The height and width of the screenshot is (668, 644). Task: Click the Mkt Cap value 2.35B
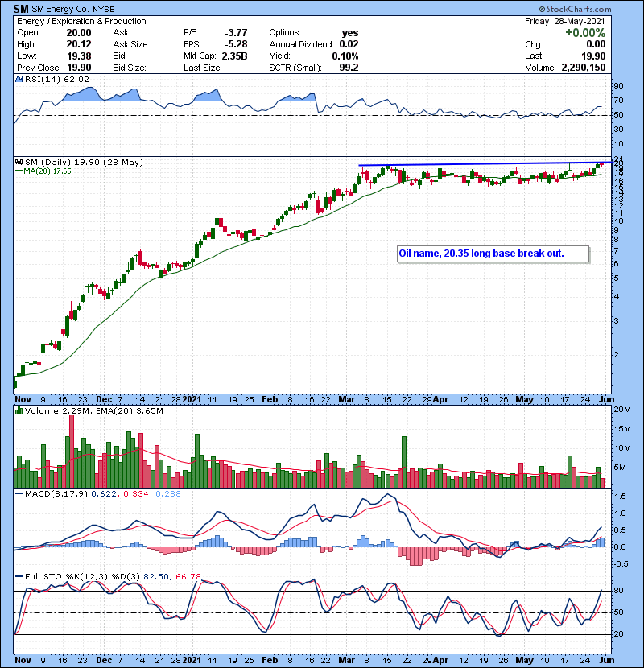click(235, 55)
